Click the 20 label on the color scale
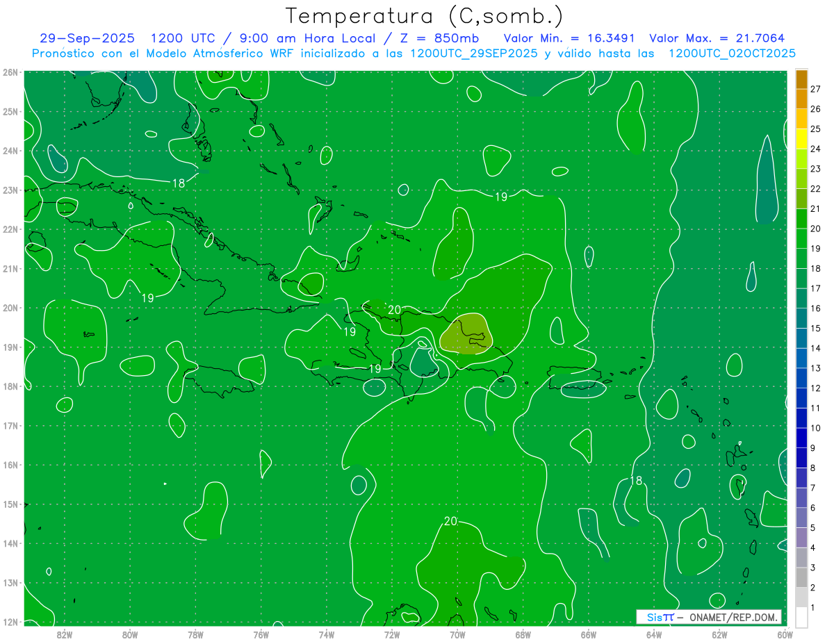 (x=816, y=229)
